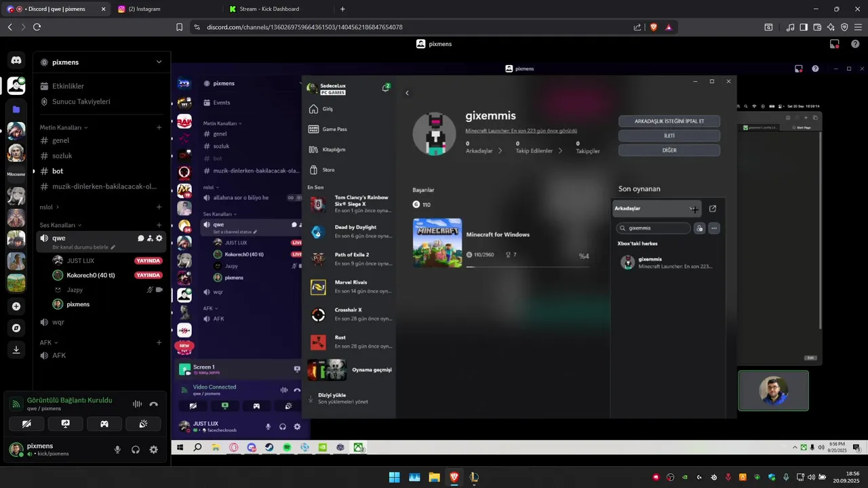Toggle headphone deafen beside pixmens

tap(136, 449)
